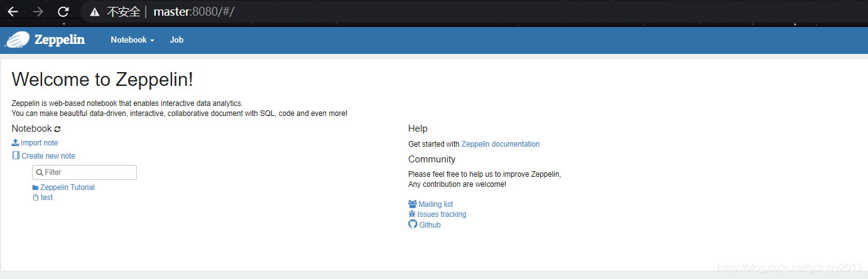Click the Help section heading
The height and width of the screenshot is (279, 868).
(418, 129)
